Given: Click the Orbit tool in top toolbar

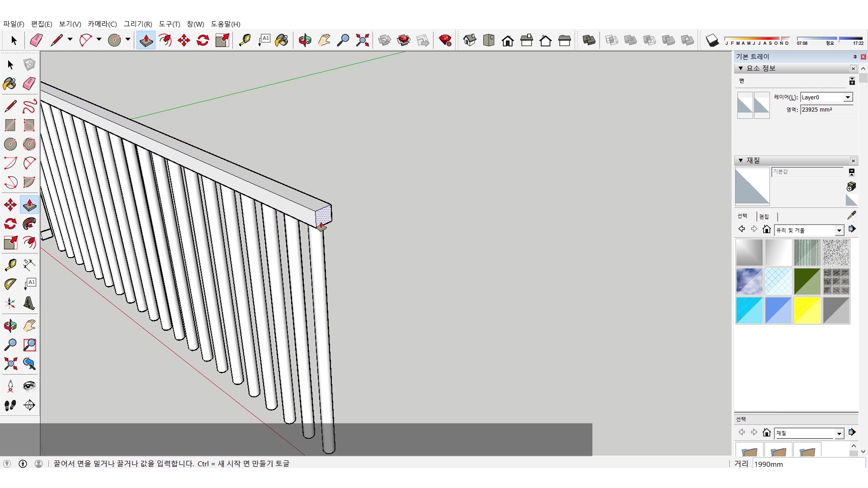Looking at the screenshot, I should [x=305, y=40].
